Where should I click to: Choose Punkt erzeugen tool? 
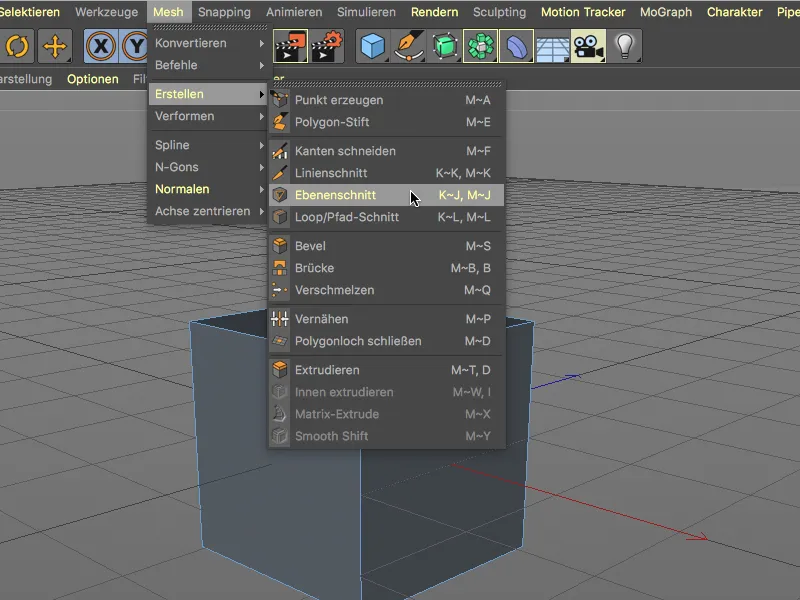[x=386, y=100]
